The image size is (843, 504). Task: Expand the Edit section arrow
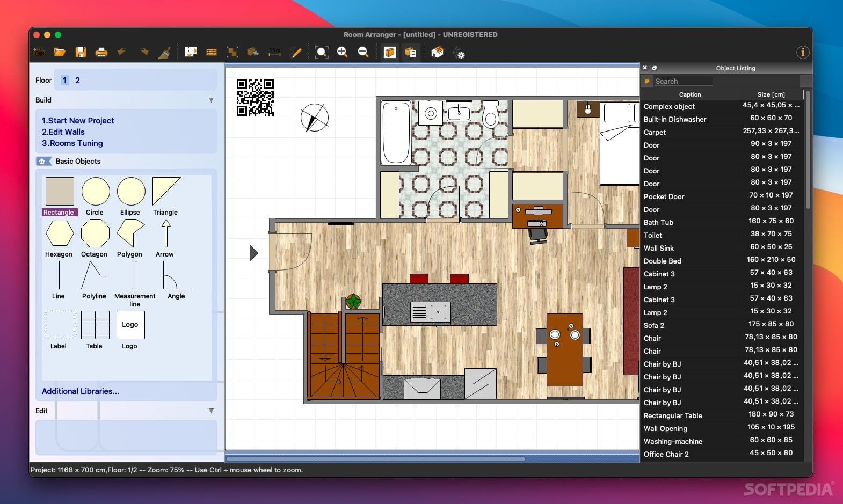click(211, 411)
